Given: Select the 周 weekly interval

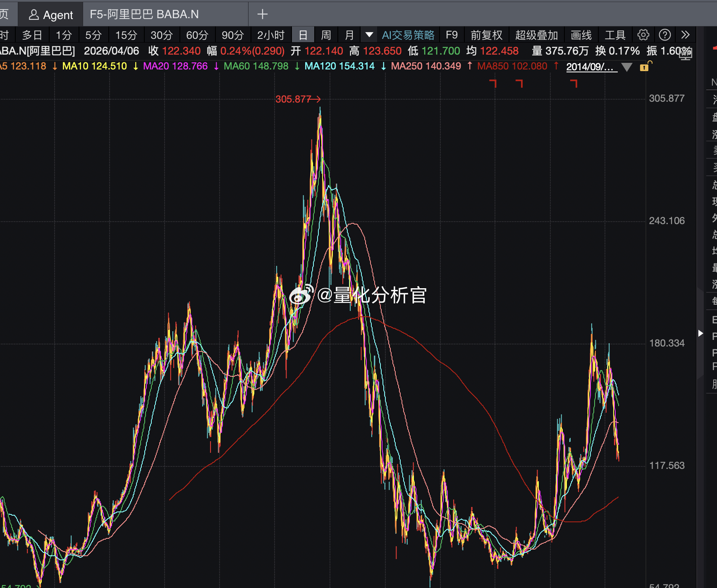Looking at the screenshot, I should [x=326, y=35].
